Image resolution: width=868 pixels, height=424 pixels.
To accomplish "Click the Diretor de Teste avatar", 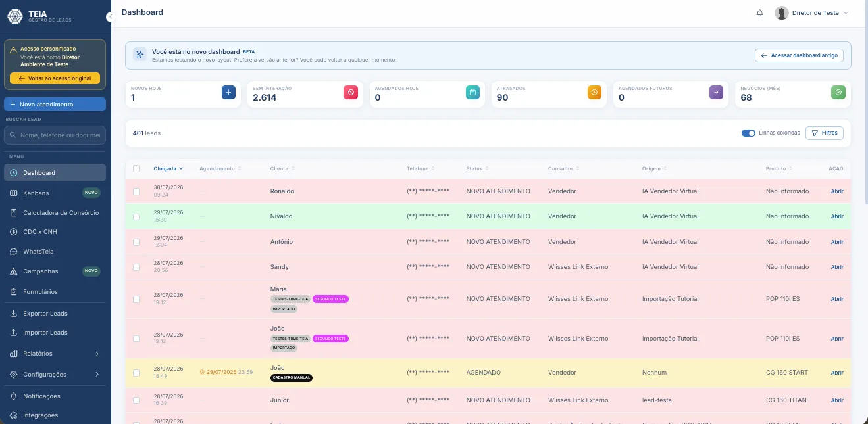I will 781,13.
